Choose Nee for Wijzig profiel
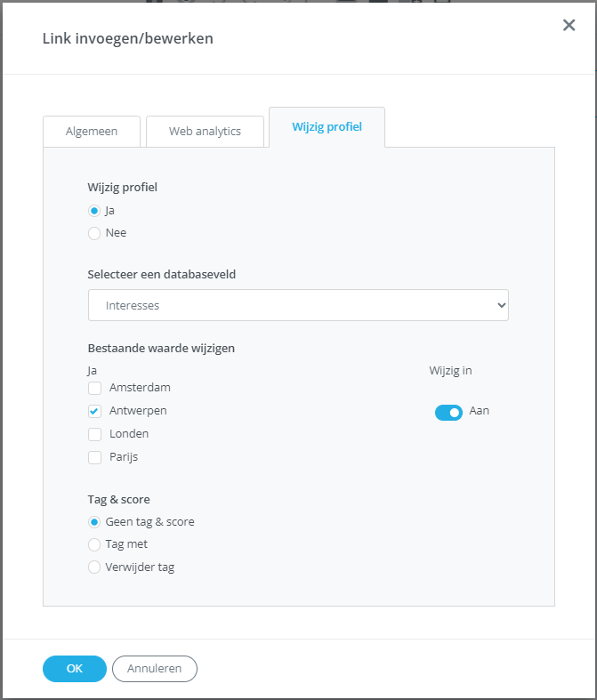 click(x=94, y=234)
